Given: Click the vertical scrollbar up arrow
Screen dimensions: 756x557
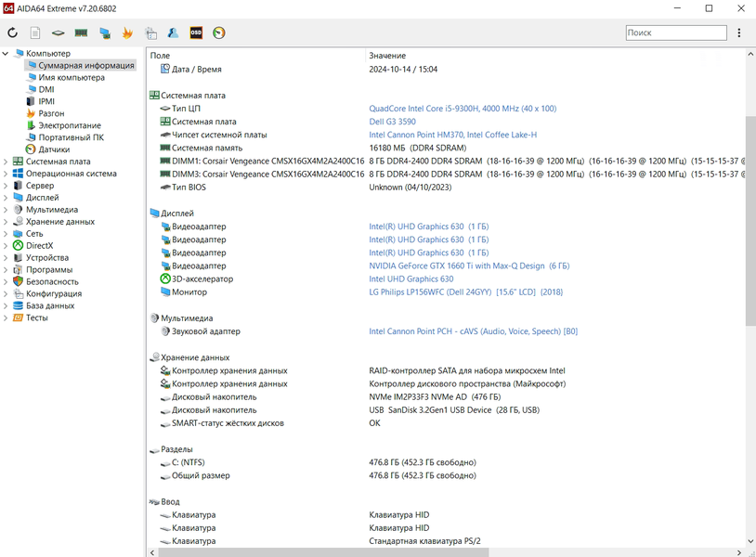Looking at the screenshot, I should pyautogui.click(x=750, y=53).
